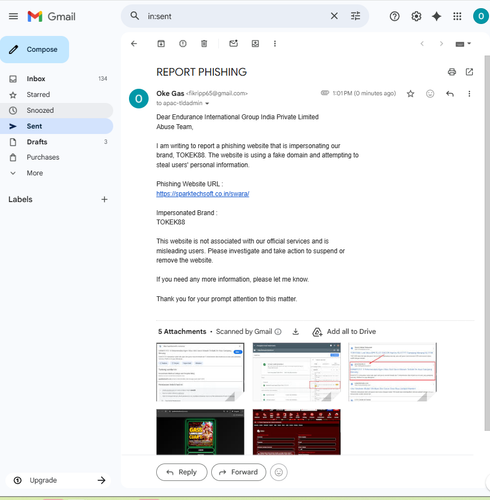Open Settings gear icon

pos(416,16)
